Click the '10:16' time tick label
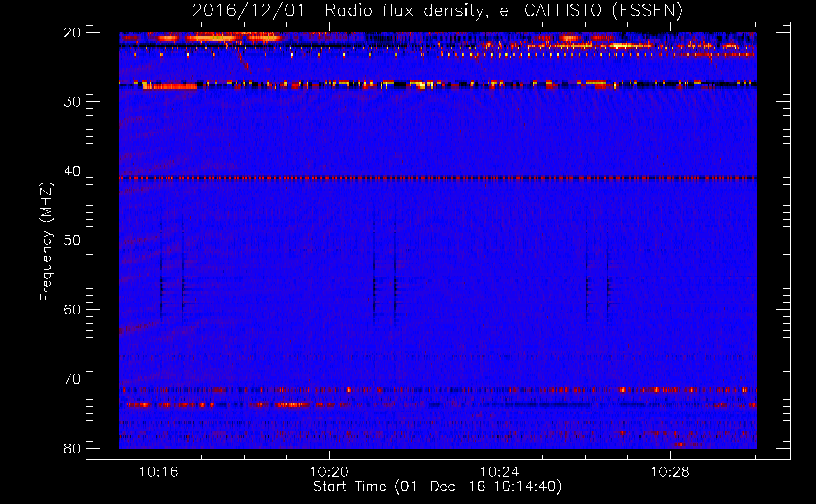 point(159,472)
